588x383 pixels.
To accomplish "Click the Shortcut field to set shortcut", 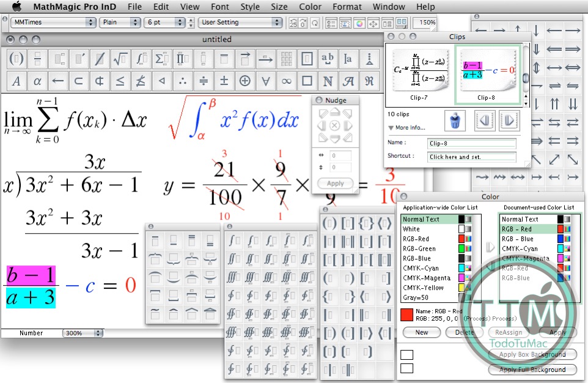I will (x=472, y=157).
